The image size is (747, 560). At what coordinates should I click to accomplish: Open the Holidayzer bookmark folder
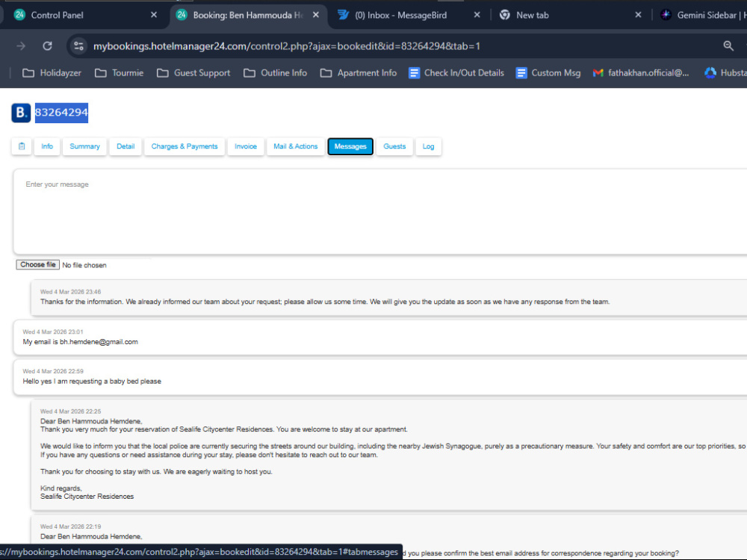click(52, 73)
